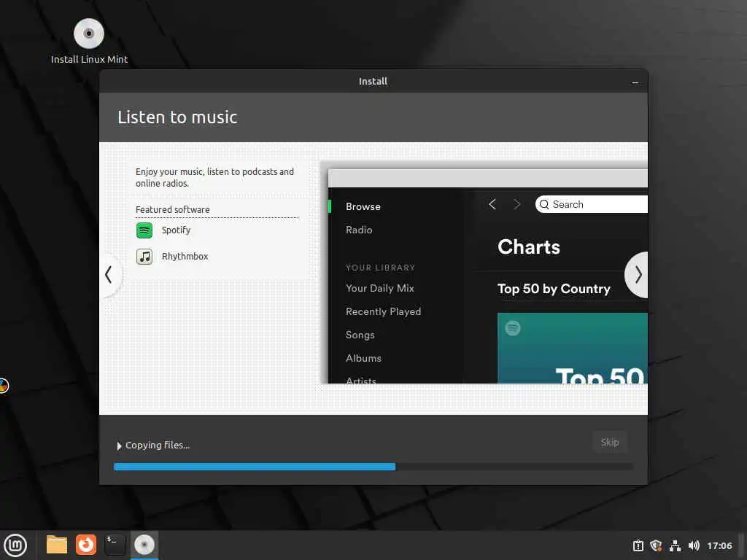Open the Files folder in the taskbar
The image size is (747, 560).
[57, 545]
